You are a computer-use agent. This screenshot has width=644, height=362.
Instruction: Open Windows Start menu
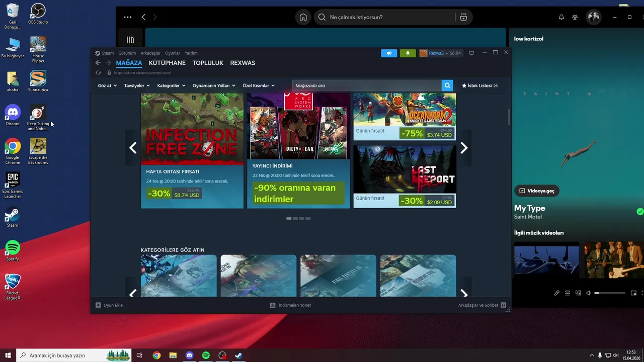[8, 355]
